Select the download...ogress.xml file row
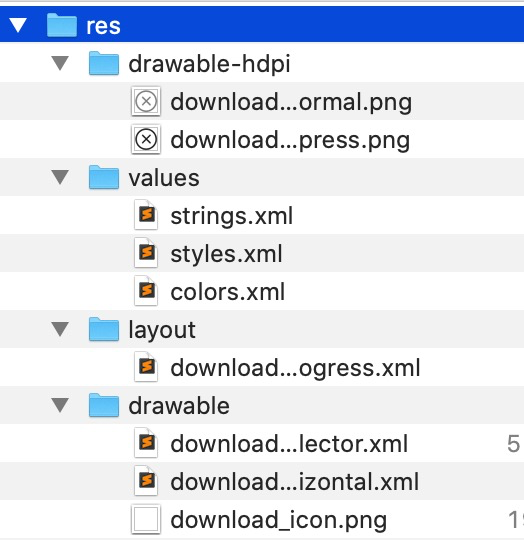 coord(262,367)
